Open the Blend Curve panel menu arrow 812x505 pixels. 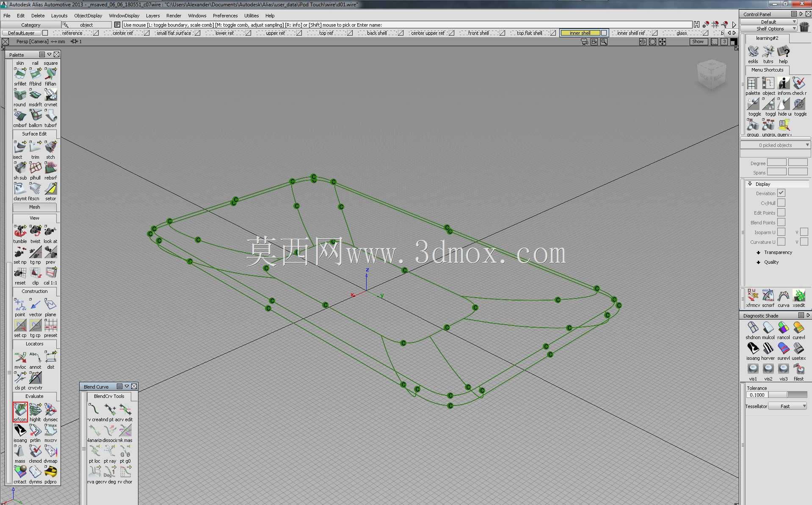(127, 386)
